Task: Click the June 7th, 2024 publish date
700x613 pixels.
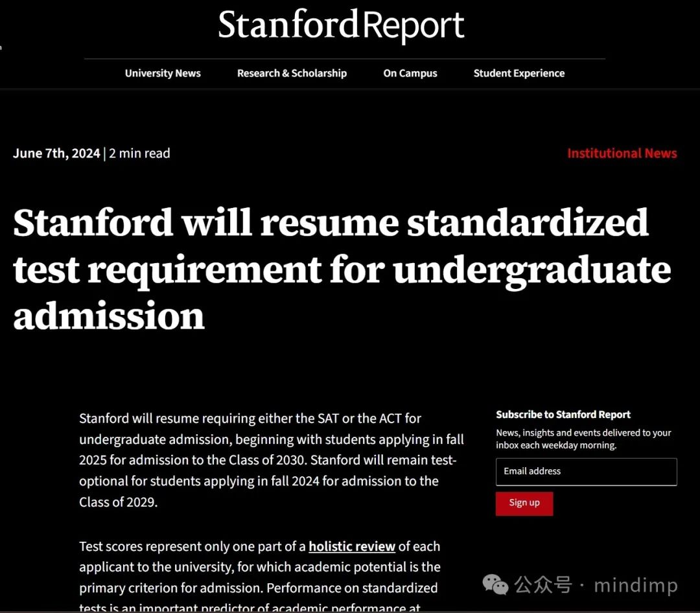Action: click(56, 153)
